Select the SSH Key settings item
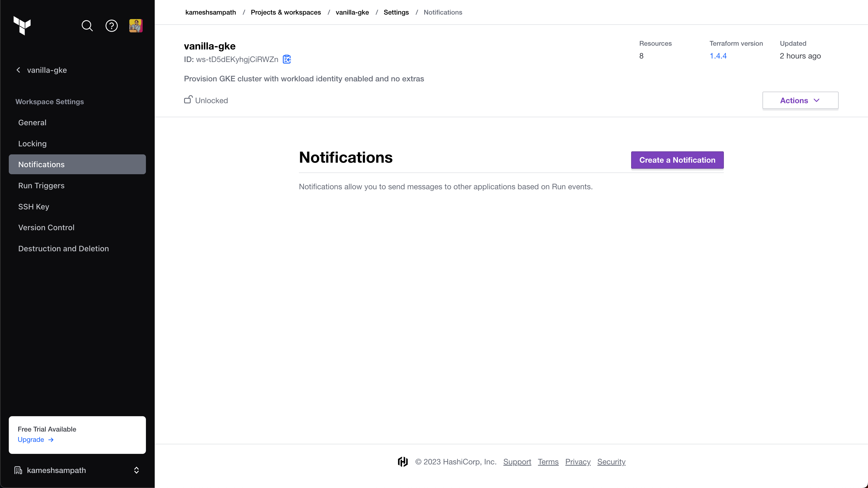Screen dimensions: 868x488 tap(34, 206)
